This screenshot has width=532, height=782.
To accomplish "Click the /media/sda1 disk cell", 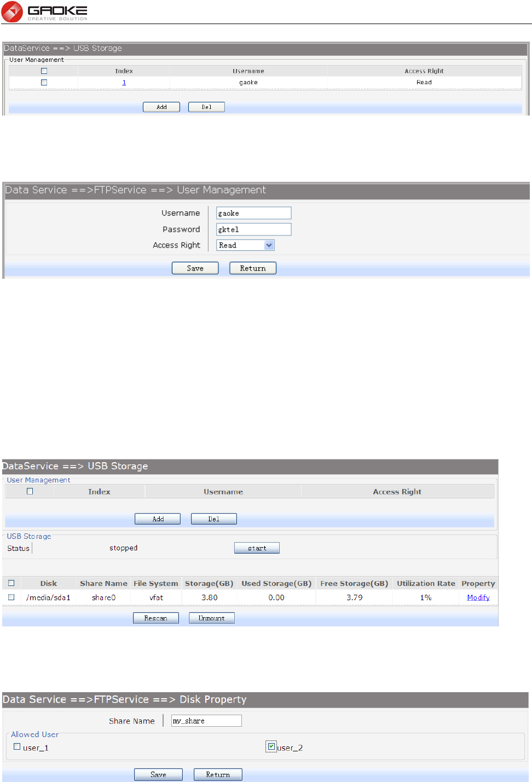I will point(48,597).
